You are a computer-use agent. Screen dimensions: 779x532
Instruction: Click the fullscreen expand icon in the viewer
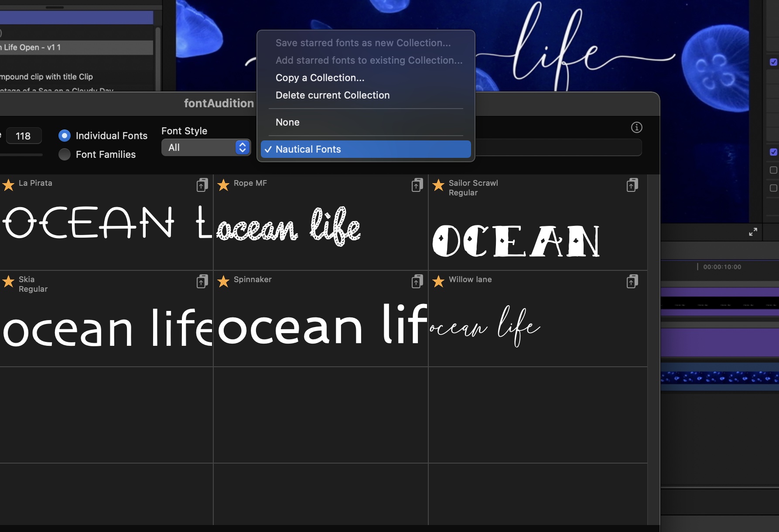tap(753, 232)
